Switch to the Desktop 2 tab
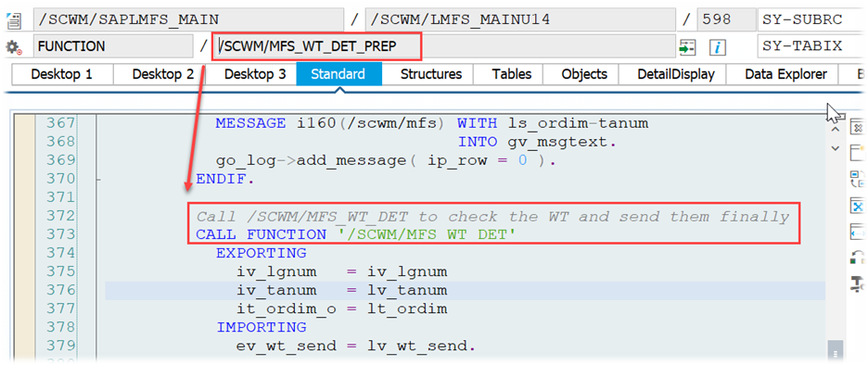Viewport: 868px width, 365px height. click(x=163, y=74)
